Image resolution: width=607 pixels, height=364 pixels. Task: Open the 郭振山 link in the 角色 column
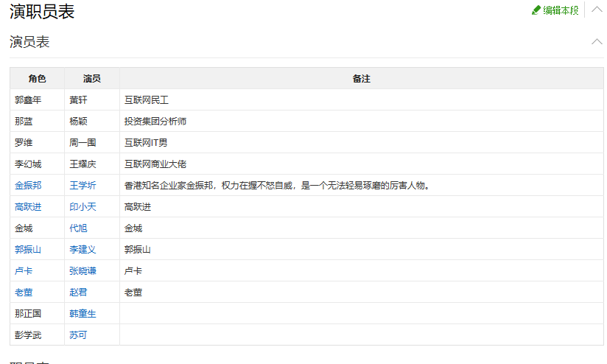tap(28, 250)
